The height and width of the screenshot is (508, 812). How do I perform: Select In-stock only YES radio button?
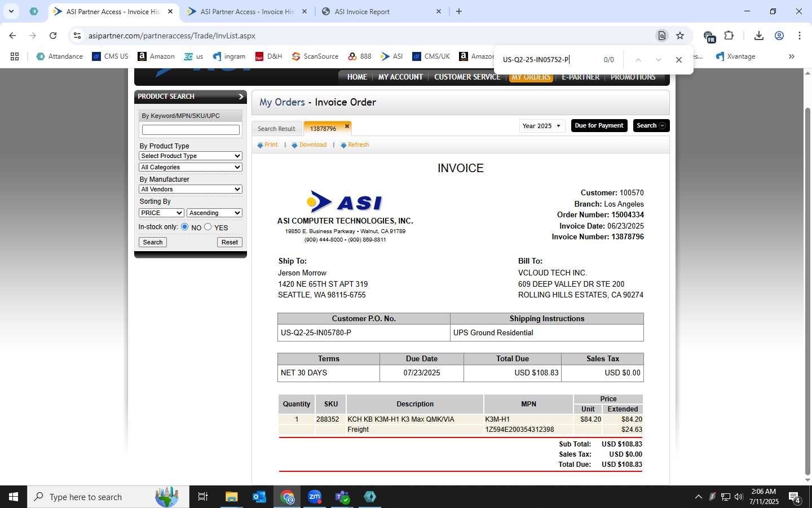pos(208,226)
